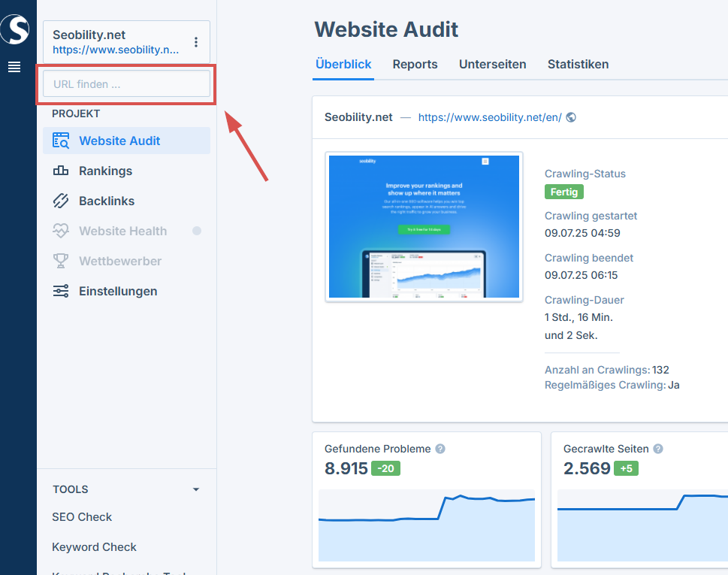Select Website Audit in sidebar

[x=126, y=141]
